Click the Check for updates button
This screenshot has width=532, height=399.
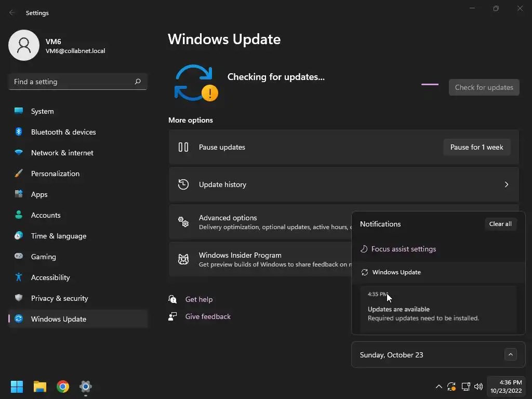[x=484, y=87]
